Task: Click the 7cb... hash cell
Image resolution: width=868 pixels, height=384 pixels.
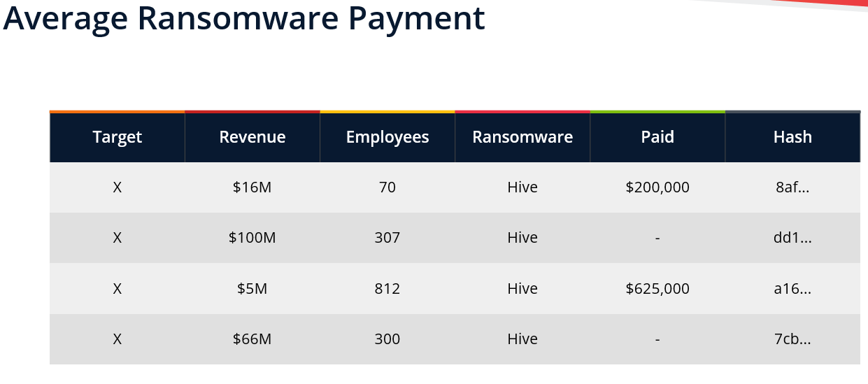Action: 792,339
